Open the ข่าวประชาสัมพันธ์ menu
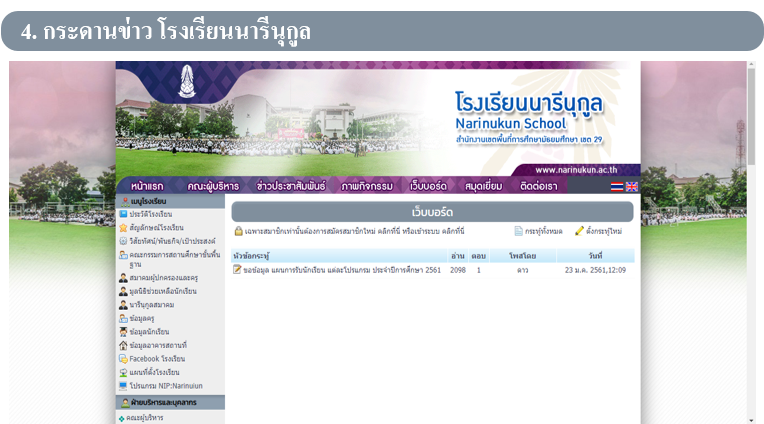 click(293, 186)
